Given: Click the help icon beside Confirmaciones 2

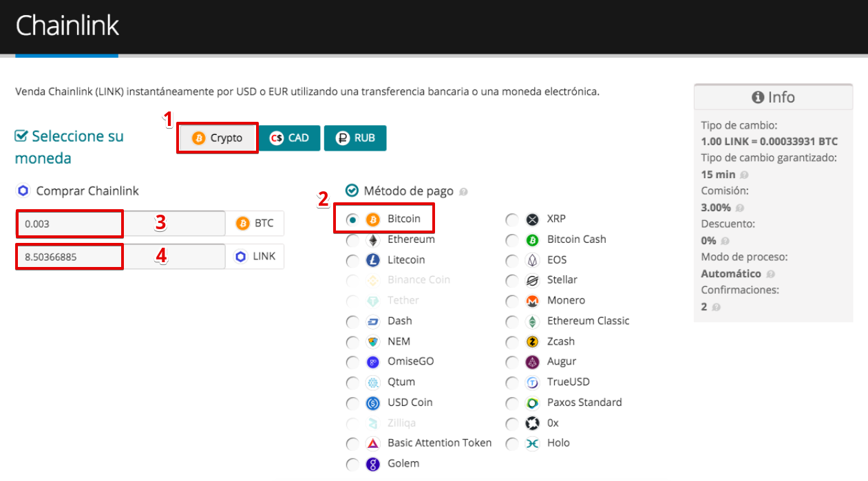Looking at the screenshot, I should (x=716, y=307).
